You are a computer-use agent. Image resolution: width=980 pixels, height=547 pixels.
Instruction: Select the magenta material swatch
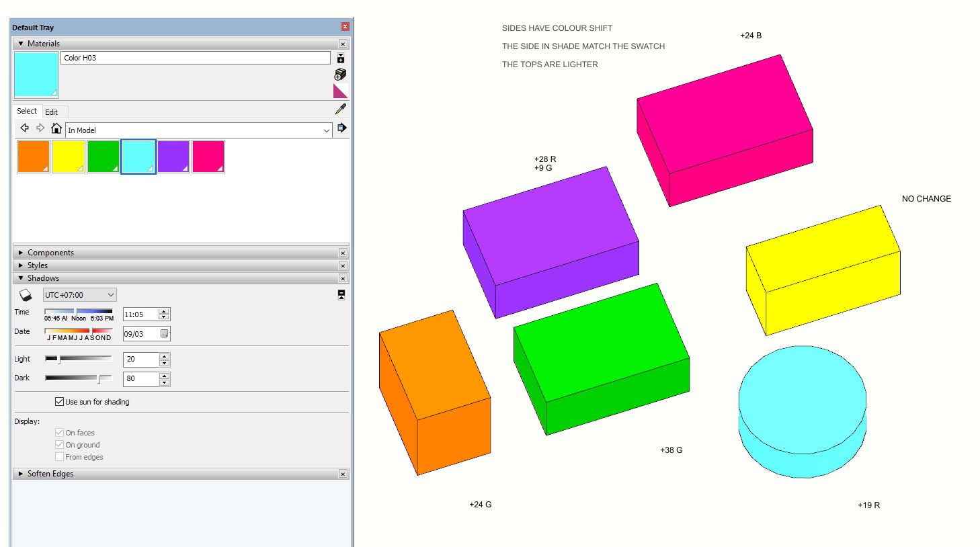(208, 156)
